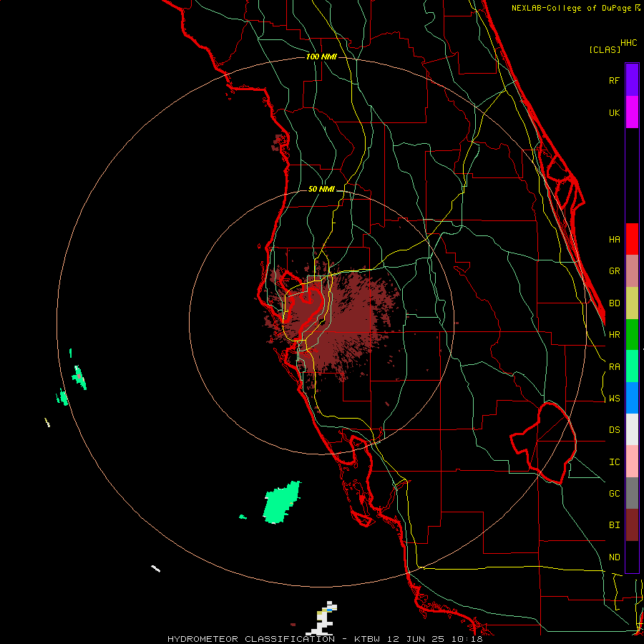Pick the brown BI legend color swatch
This screenshot has width=644, height=644.
point(632,525)
